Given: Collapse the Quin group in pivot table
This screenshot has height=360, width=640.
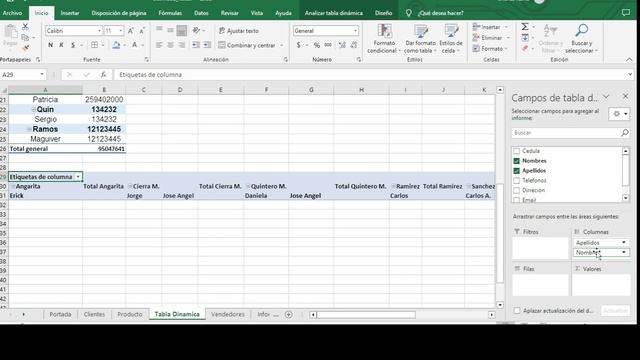Looking at the screenshot, I should [33, 109].
